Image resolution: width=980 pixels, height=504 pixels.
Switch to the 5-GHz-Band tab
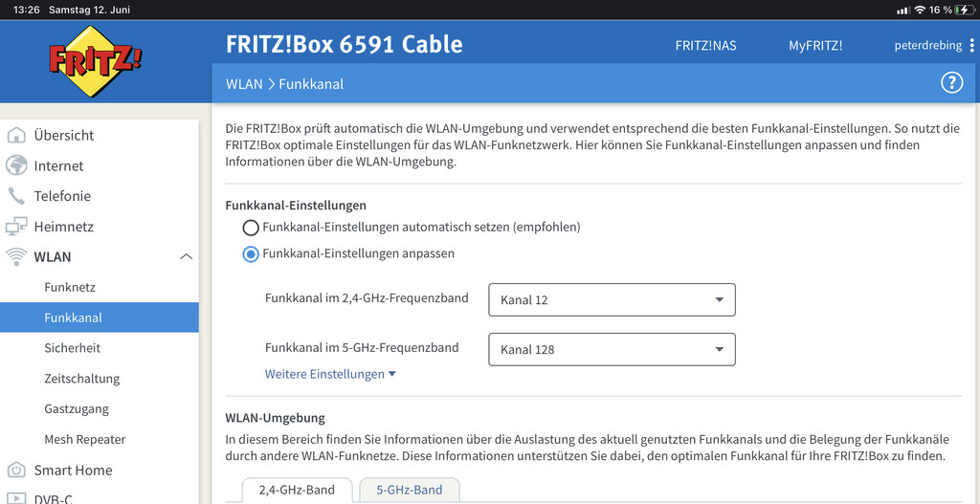coord(410,491)
